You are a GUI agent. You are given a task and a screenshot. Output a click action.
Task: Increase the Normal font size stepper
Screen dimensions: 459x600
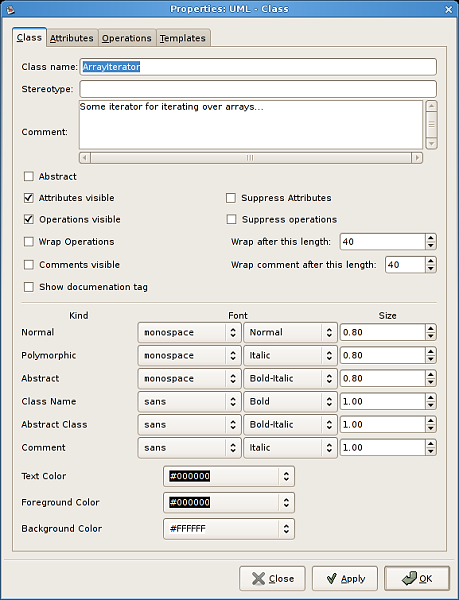pos(431,328)
